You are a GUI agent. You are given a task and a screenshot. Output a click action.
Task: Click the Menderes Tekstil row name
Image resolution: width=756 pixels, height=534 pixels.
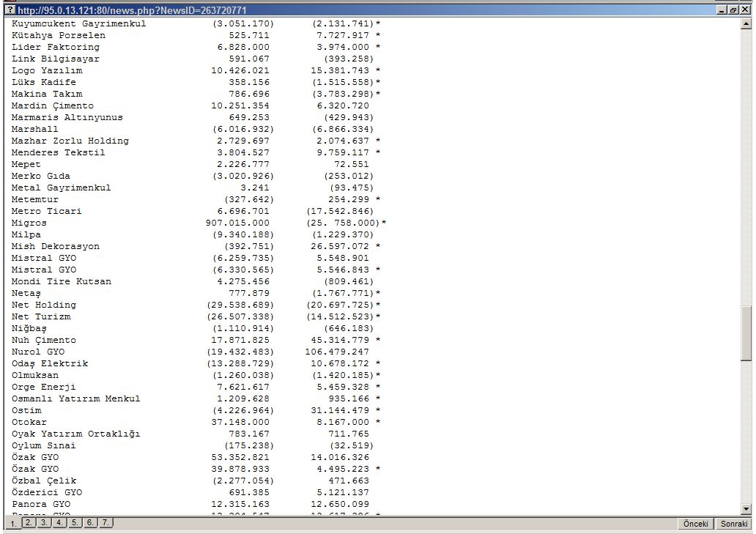(59, 152)
